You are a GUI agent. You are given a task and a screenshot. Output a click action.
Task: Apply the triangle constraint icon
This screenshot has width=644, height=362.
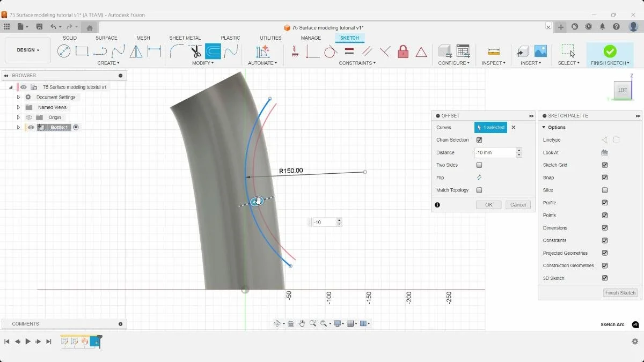pos(421,51)
